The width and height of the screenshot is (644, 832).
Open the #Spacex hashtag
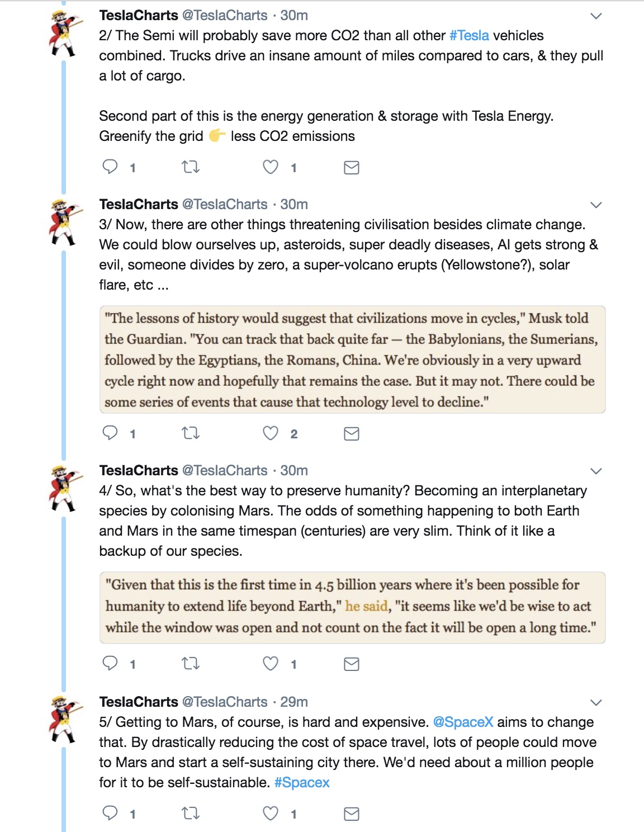point(302,782)
